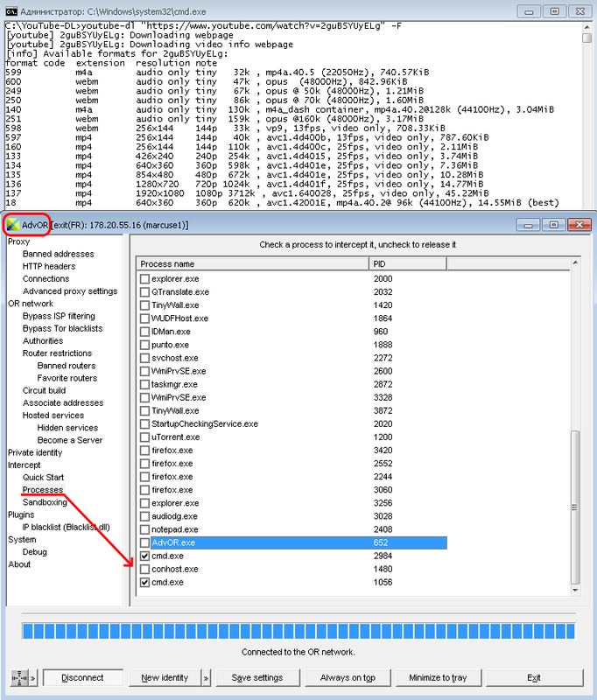The image size is (597, 700).
Task: Tick the IDMan.exe checkbox
Action: [144, 332]
